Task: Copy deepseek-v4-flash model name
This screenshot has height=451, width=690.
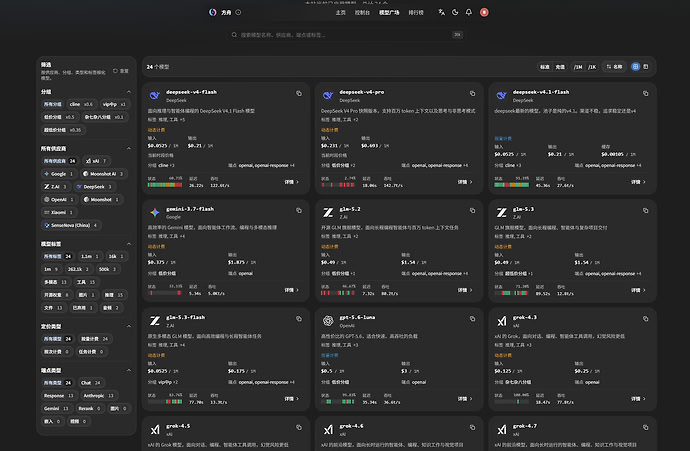Action: pos(299,93)
